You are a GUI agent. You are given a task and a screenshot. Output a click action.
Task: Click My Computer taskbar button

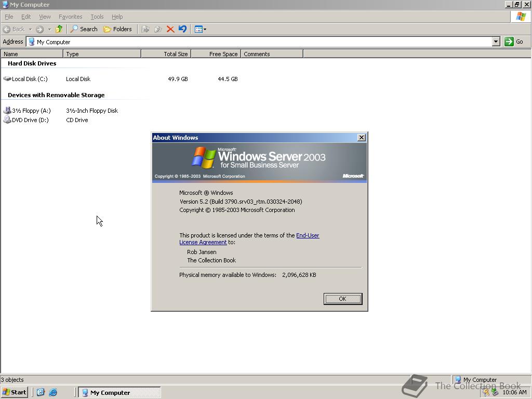tap(119, 393)
